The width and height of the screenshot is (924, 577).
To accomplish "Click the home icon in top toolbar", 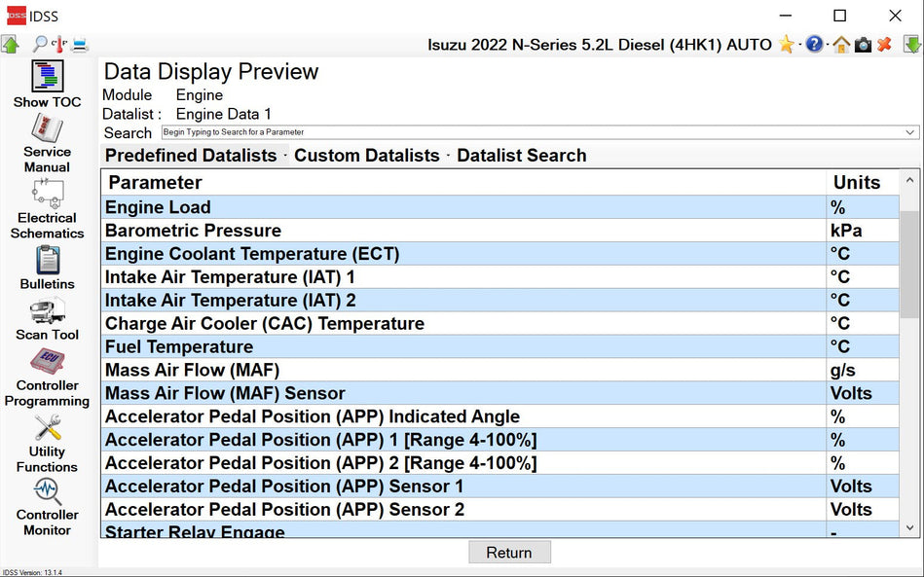I will pos(840,45).
